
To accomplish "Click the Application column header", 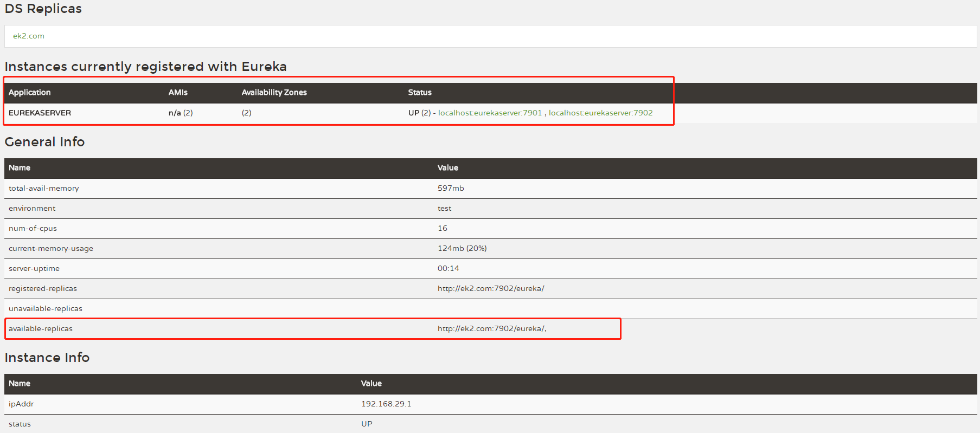I will pyautogui.click(x=30, y=92).
